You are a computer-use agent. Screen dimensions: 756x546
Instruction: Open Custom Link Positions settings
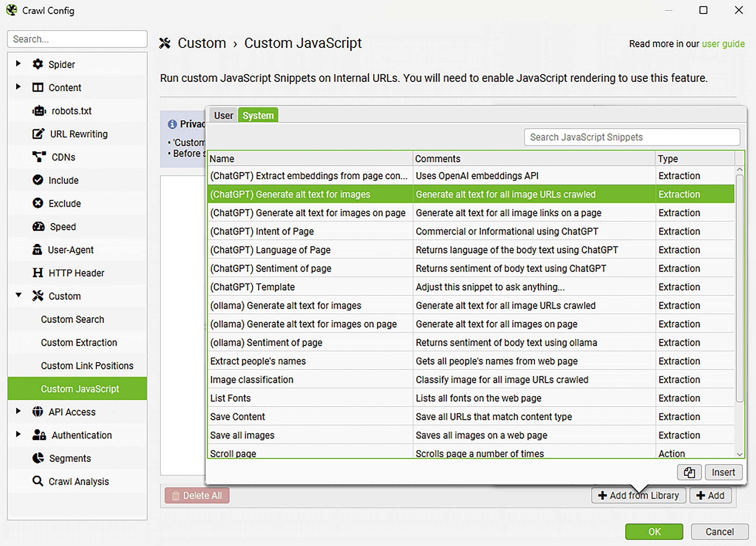coord(87,365)
